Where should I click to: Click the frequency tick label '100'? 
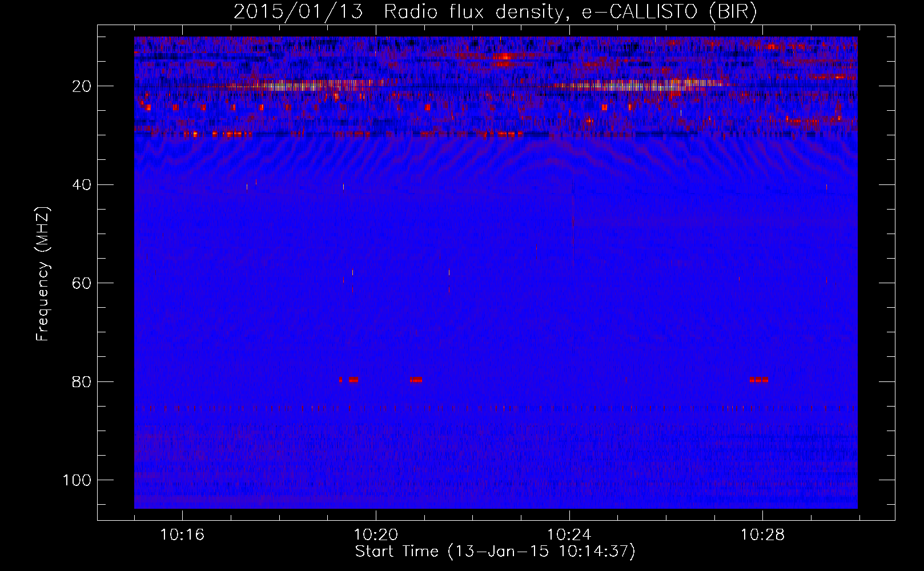click(x=77, y=480)
